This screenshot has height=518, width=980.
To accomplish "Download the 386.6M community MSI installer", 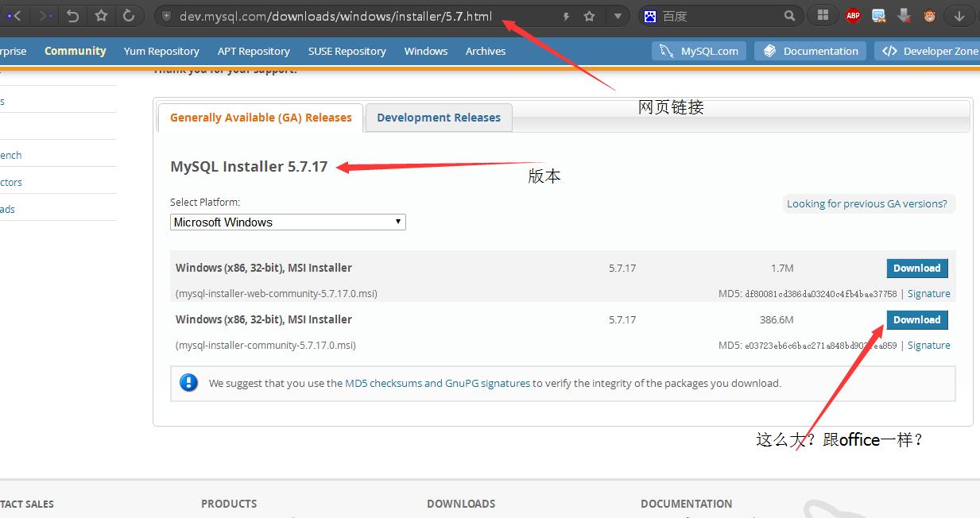I will coord(916,320).
